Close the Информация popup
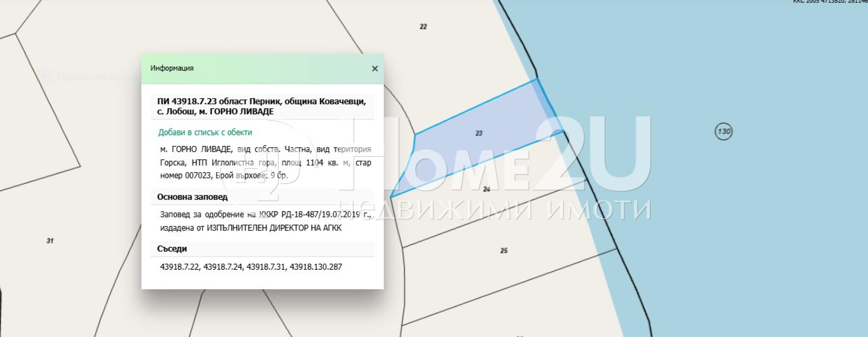The image size is (868, 337). [375, 69]
